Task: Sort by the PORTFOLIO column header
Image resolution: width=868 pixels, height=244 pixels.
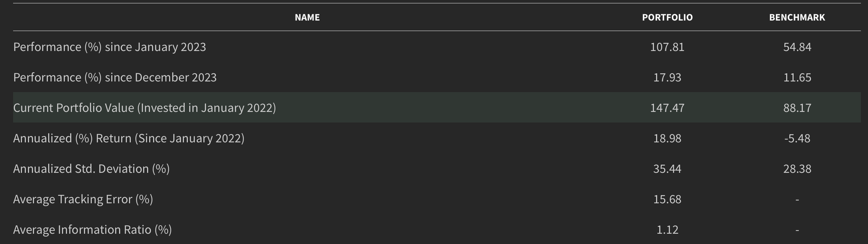Action: click(667, 17)
